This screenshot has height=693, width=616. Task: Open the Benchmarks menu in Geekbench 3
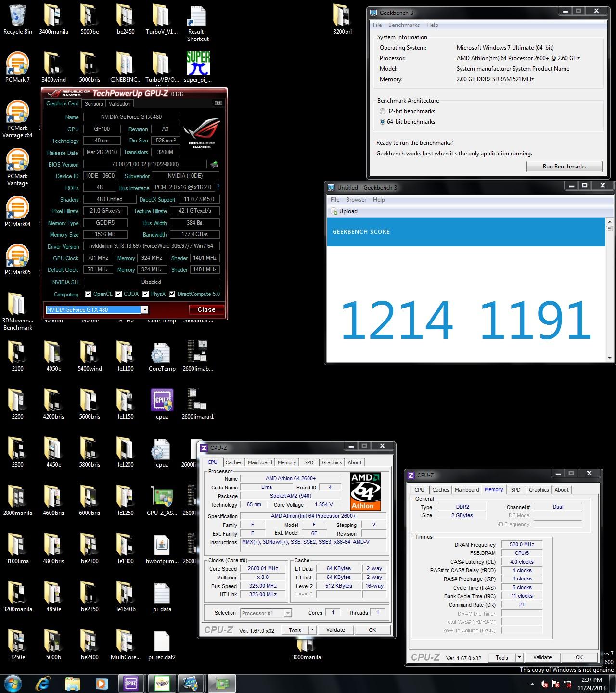click(404, 25)
